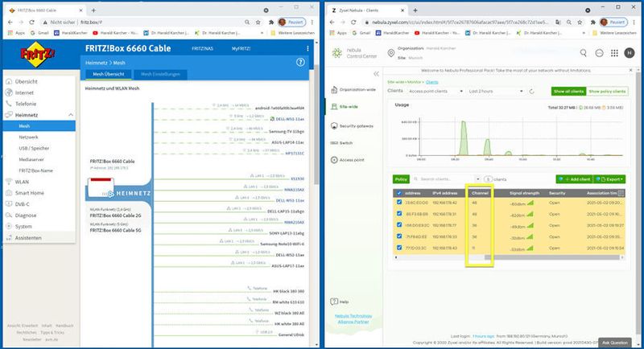This screenshot has height=349, width=644.
Task: Click the green Policy button
Action: click(x=401, y=179)
